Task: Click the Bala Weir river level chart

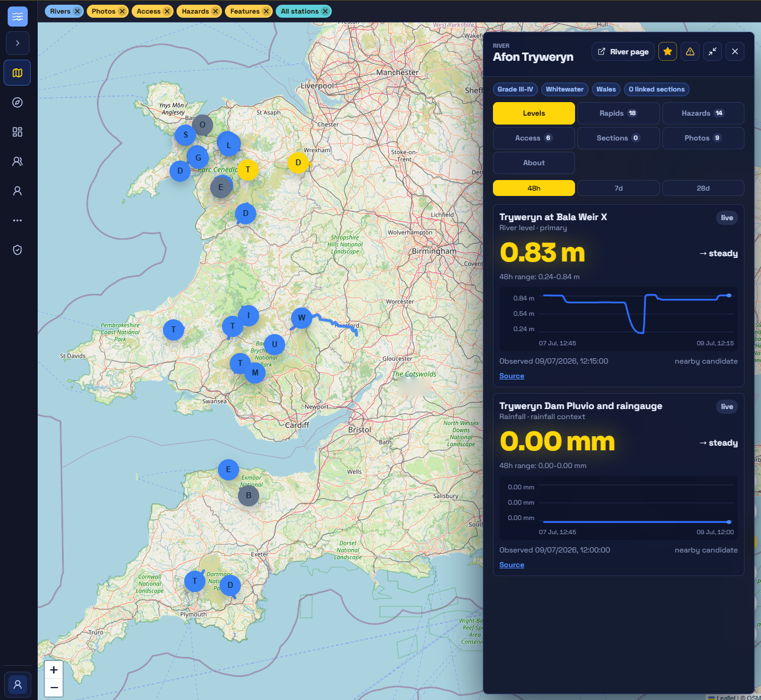Action: (619, 319)
